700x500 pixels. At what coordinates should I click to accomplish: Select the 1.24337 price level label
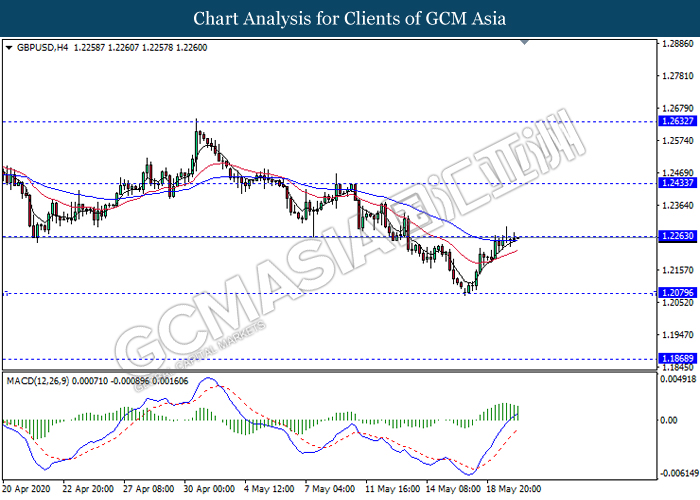[x=678, y=183]
